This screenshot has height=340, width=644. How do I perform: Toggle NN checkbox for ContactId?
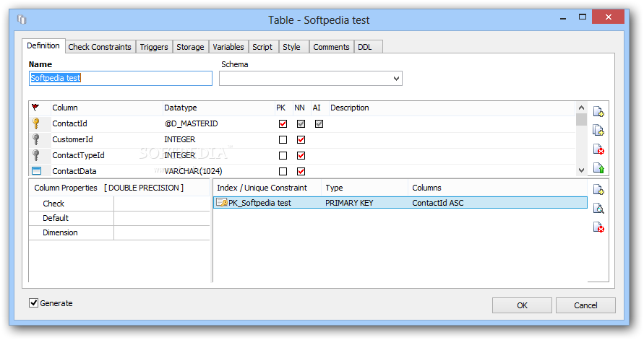click(x=301, y=124)
